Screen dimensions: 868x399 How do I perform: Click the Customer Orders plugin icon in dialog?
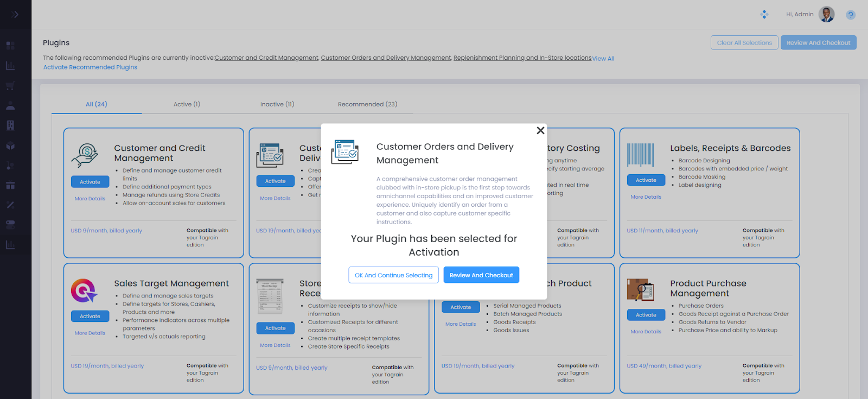coord(345,152)
